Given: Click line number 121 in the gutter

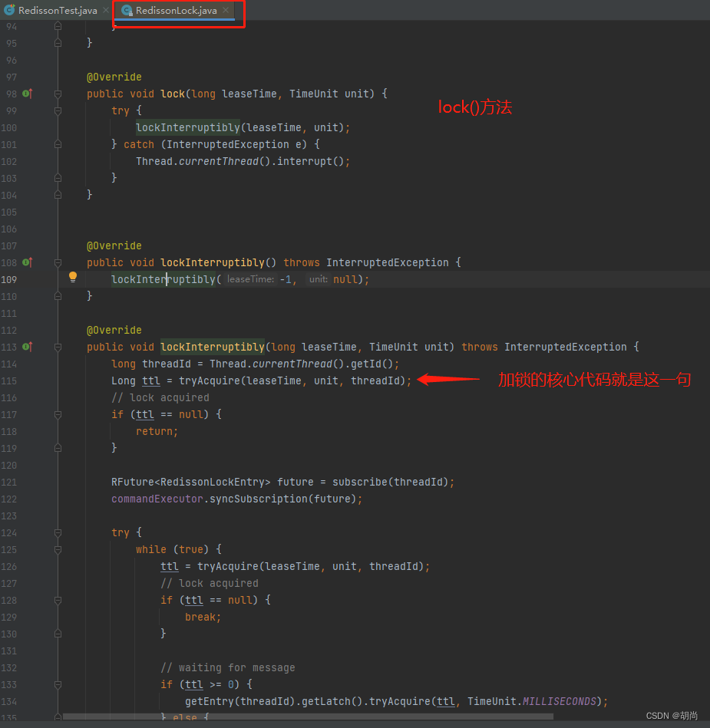Looking at the screenshot, I should tap(9, 482).
